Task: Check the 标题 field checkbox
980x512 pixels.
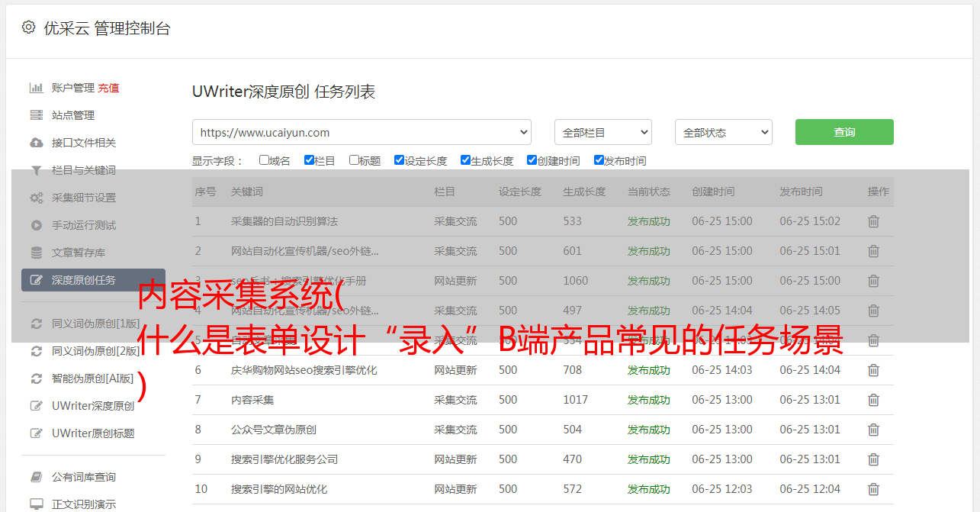Action: coord(354,160)
